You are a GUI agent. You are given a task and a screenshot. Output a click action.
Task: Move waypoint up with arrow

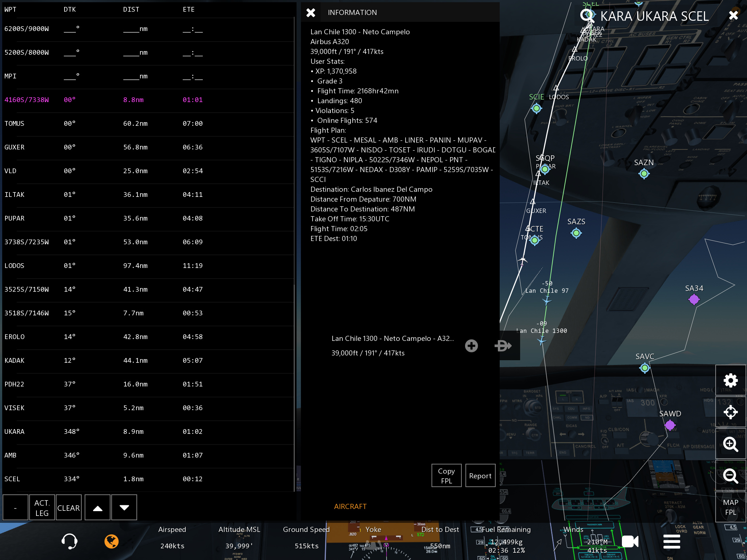click(x=97, y=507)
